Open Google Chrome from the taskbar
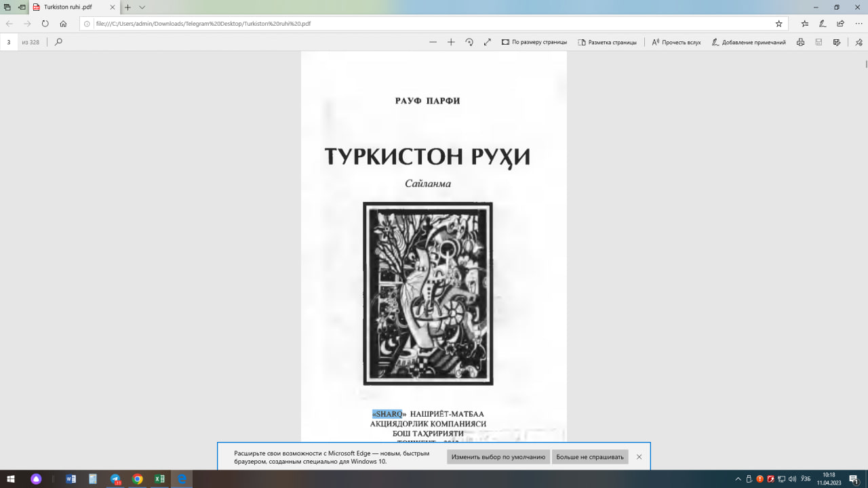The width and height of the screenshot is (868, 488). click(x=137, y=479)
